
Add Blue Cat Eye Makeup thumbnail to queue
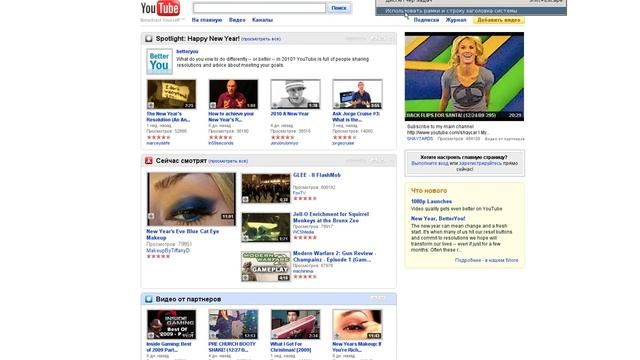click(151, 216)
